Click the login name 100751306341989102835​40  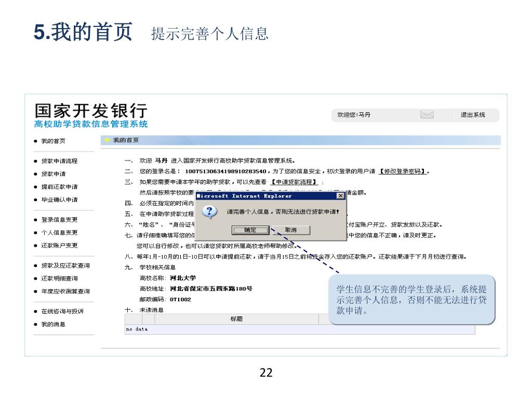pos(225,171)
